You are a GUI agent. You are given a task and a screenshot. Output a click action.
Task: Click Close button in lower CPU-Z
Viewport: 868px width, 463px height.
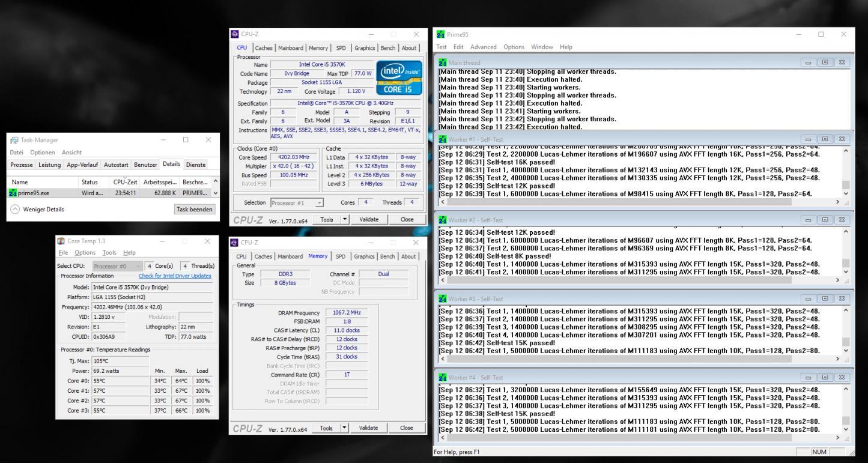tap(407, 428)
